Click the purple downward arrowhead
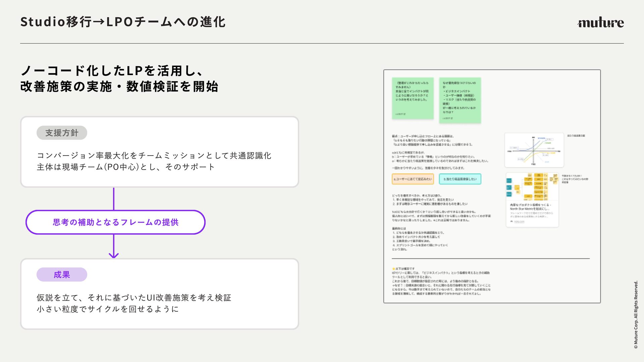Screen dimensions: 644x362 click(x=114, y=255)
